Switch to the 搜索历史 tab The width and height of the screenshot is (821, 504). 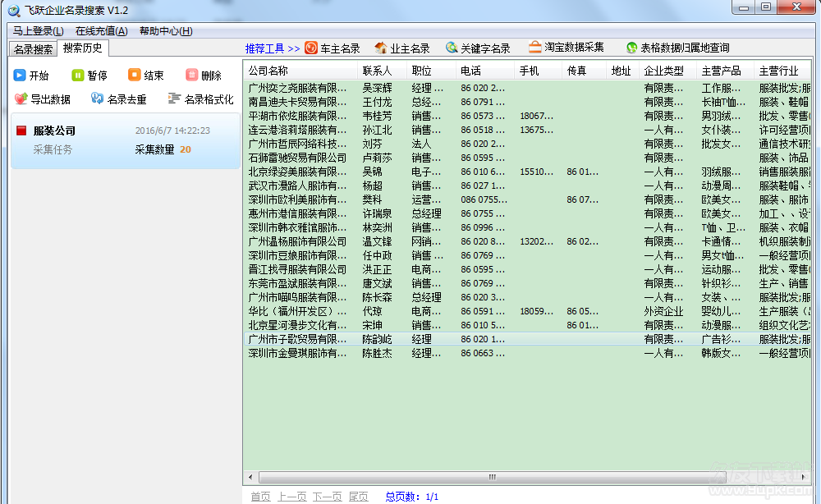tap(83, 48)
